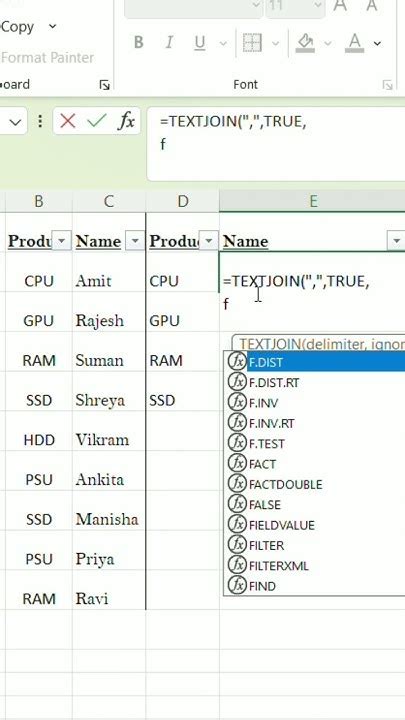This screenshot has height=720, width=405.
Task: Toggle Bold formatting in Font group
Action: [x=138, y=43]
